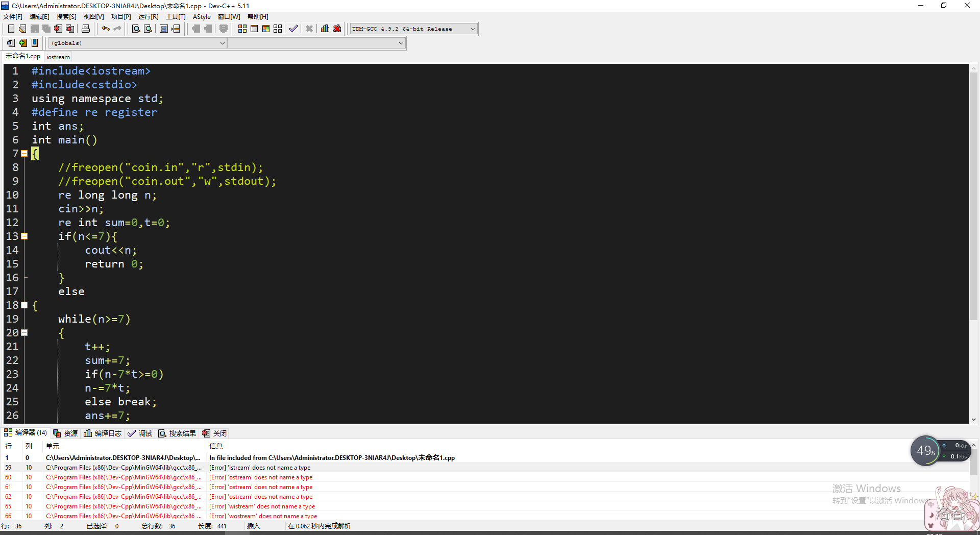Viewport: 980px width, 535px height.
Task: Click the New file toolbar icon
Action: (11, 29)
